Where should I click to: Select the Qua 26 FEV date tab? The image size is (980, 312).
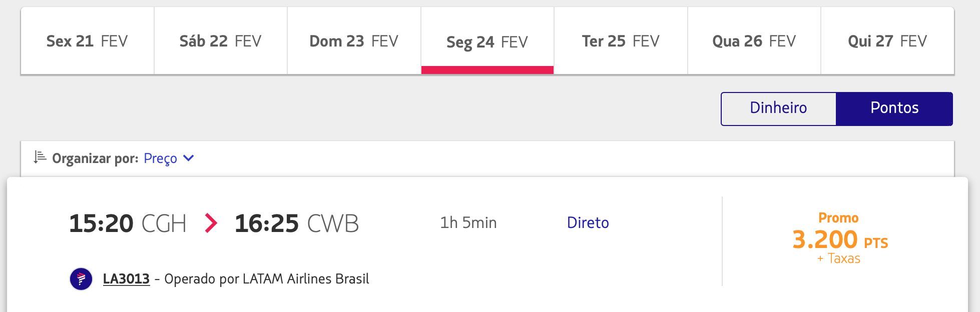(x=754, y=41)
